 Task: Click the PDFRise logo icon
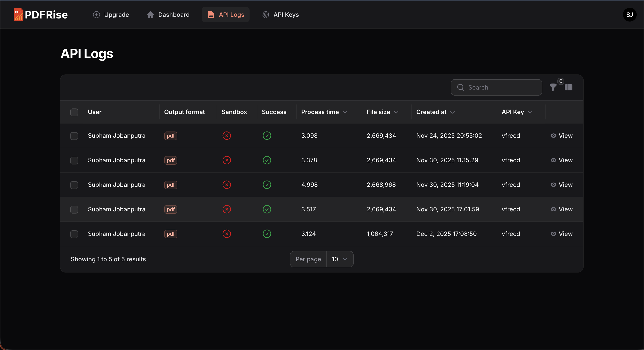pos(18,14)
